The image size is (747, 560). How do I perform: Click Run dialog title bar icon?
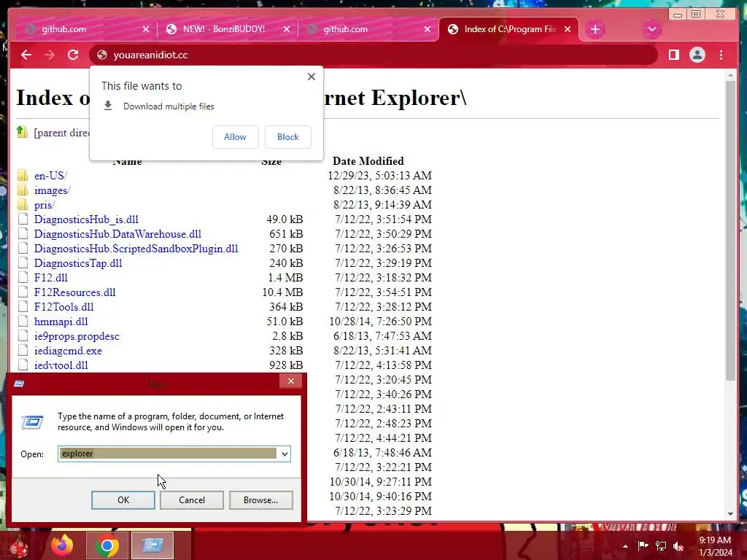pos(19,384)
